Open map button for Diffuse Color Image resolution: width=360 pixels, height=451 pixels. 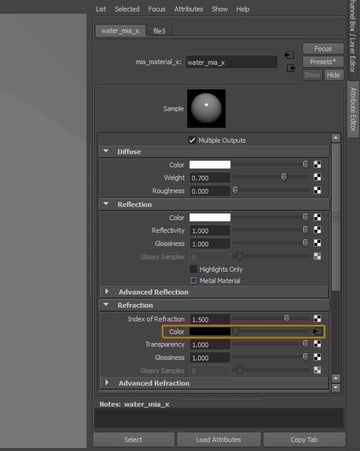point(317,164)
